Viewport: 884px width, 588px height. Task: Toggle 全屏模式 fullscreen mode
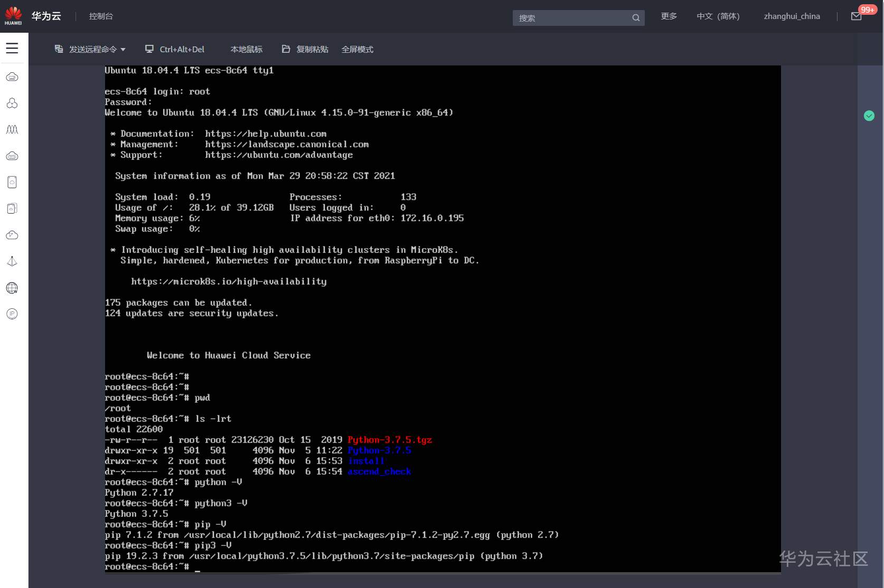click(x=357, y=49)
